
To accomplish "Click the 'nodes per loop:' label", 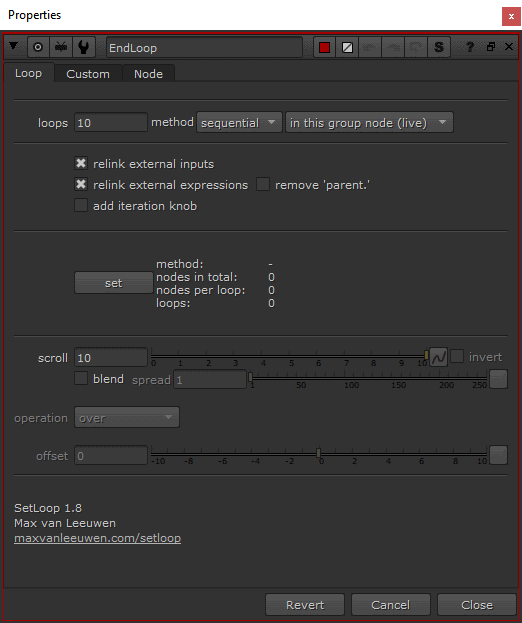I will [201, 290].
